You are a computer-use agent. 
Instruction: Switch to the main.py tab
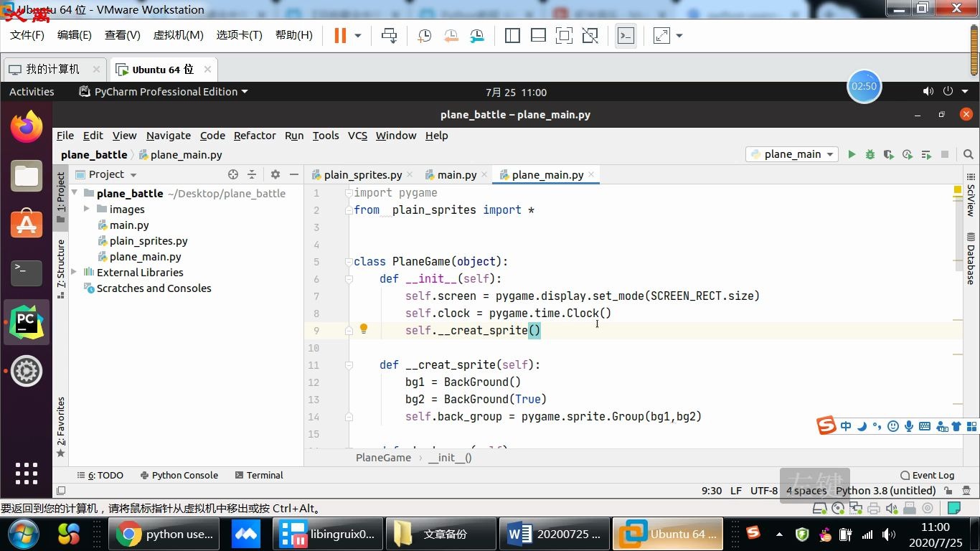[x=456, y=174]
